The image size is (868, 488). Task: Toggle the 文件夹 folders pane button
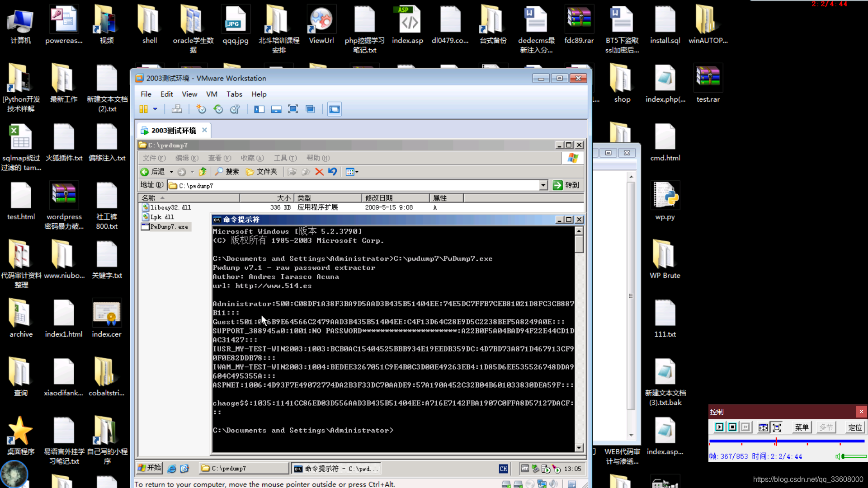click(261, 172)
